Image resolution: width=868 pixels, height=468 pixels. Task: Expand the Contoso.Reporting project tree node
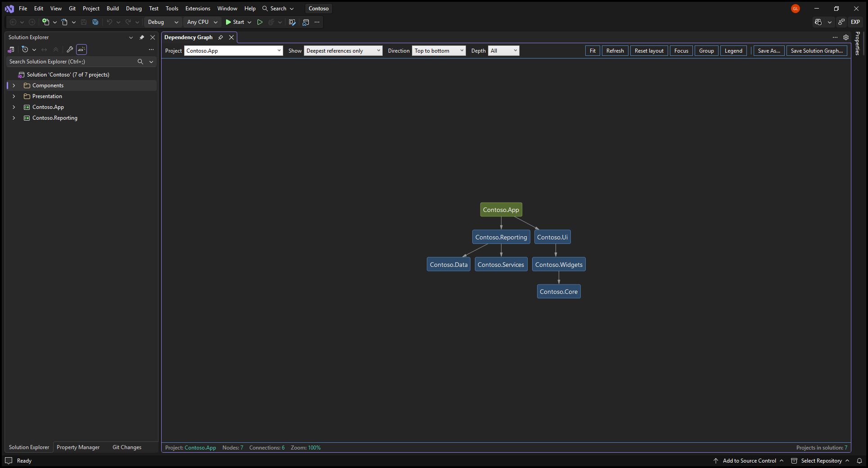(x=14, y=118)
